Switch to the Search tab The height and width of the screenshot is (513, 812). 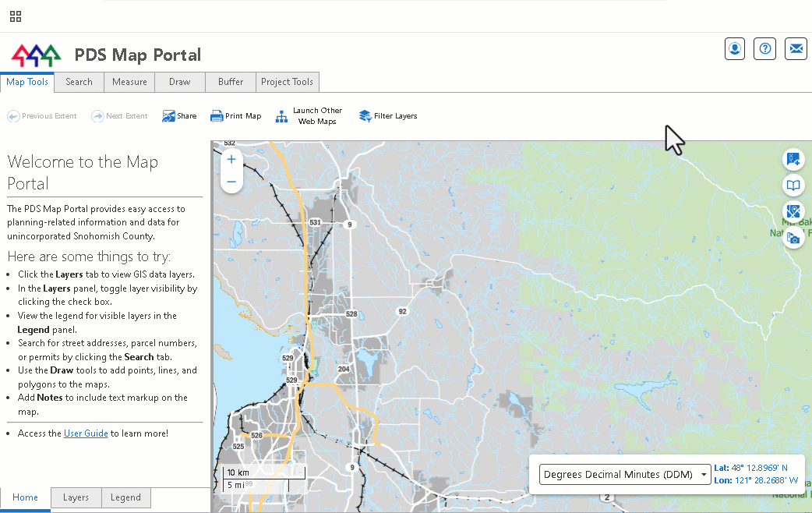79,82
